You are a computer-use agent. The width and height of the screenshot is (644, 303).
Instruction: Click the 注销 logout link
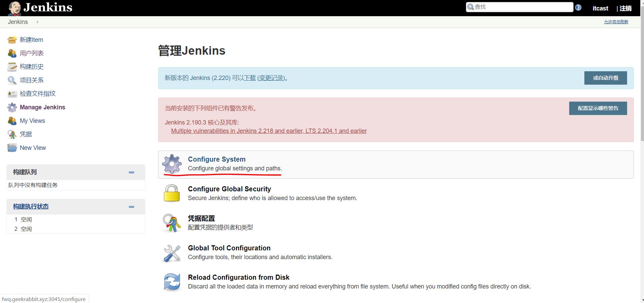coord(625,8)
